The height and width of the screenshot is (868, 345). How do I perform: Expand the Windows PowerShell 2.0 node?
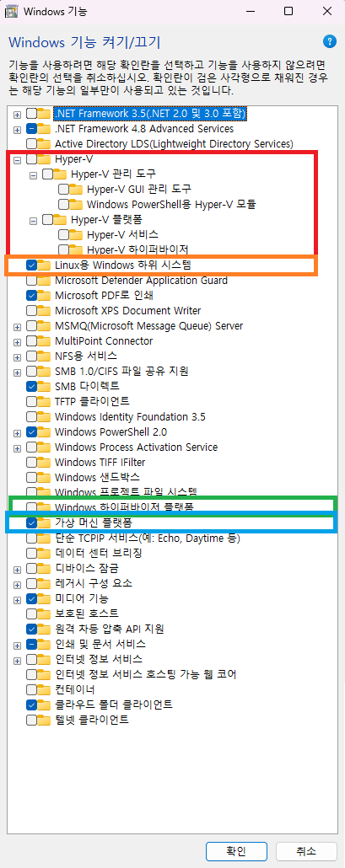tap(17, 432)
